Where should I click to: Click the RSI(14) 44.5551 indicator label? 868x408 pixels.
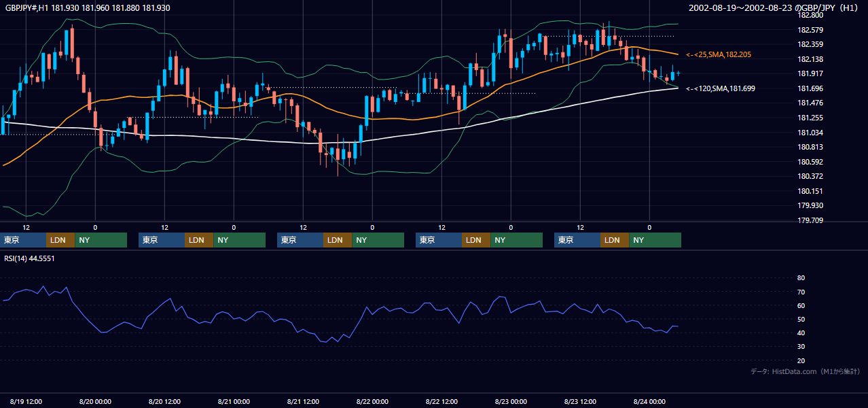pos(30,258)
